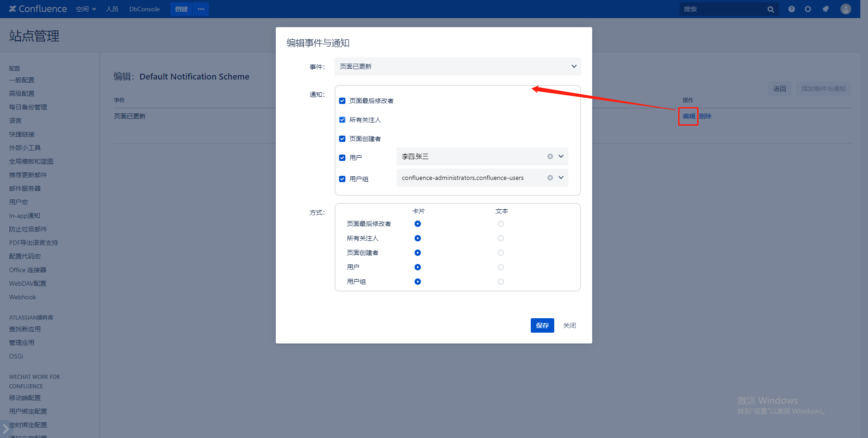Open the settings gear icon

point(808,9)
